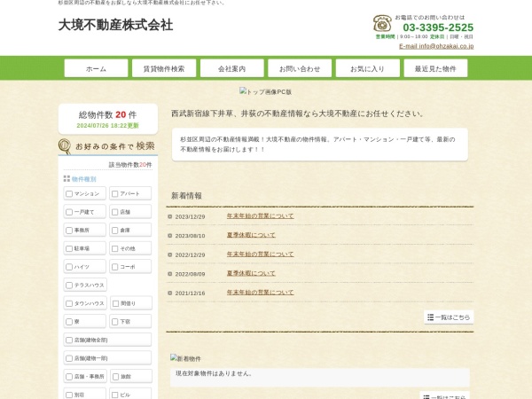Open the 2023/12/29 年末年始の営業について notice
532x399 pixels.
260,215
